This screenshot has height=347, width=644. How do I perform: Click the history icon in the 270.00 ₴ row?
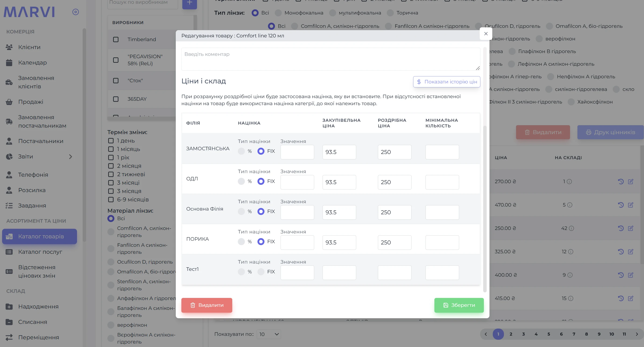(x=621, y=182)
